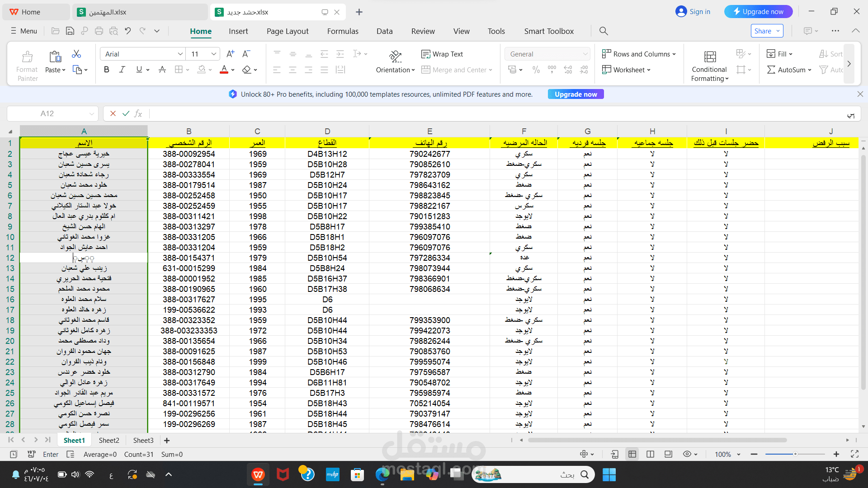Click percent style icon
868x488 pixels.
(x=536, y=70)
